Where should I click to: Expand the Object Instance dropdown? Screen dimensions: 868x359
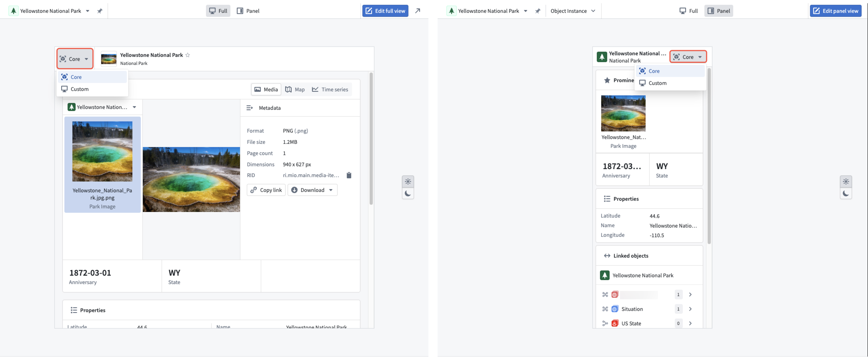[x=573, y=11]
